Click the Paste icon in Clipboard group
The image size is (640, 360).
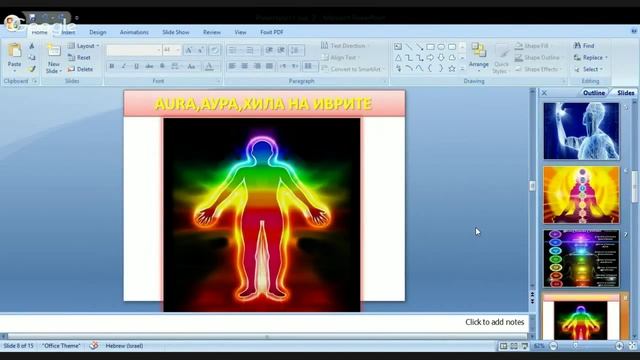[x=14, y=51]
